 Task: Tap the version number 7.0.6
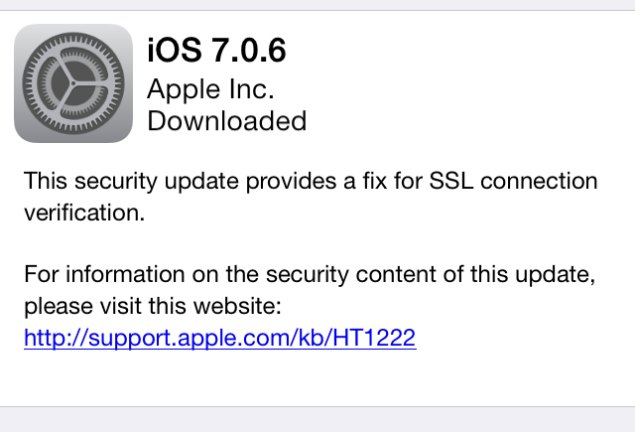click(249, 50)
